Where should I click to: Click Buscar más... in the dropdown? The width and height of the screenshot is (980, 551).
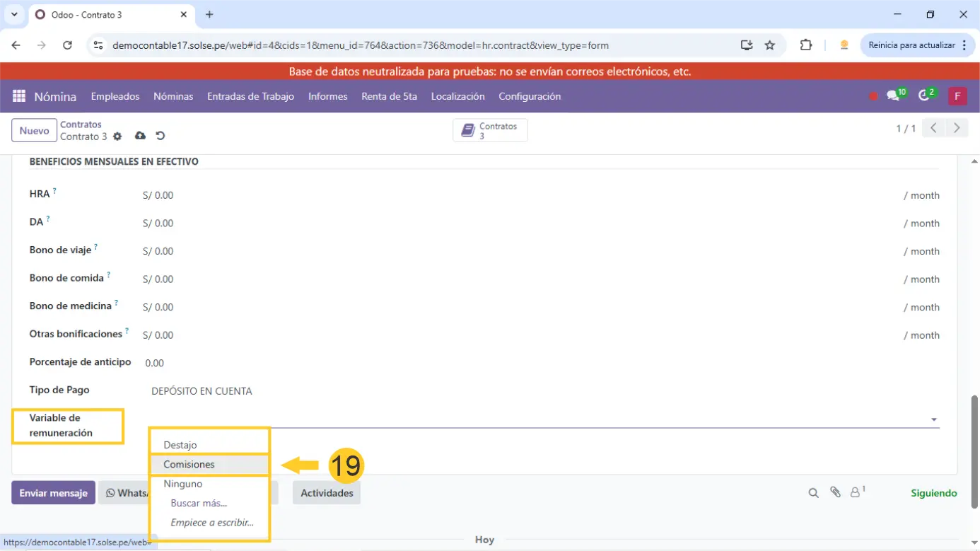pos(199,504)
